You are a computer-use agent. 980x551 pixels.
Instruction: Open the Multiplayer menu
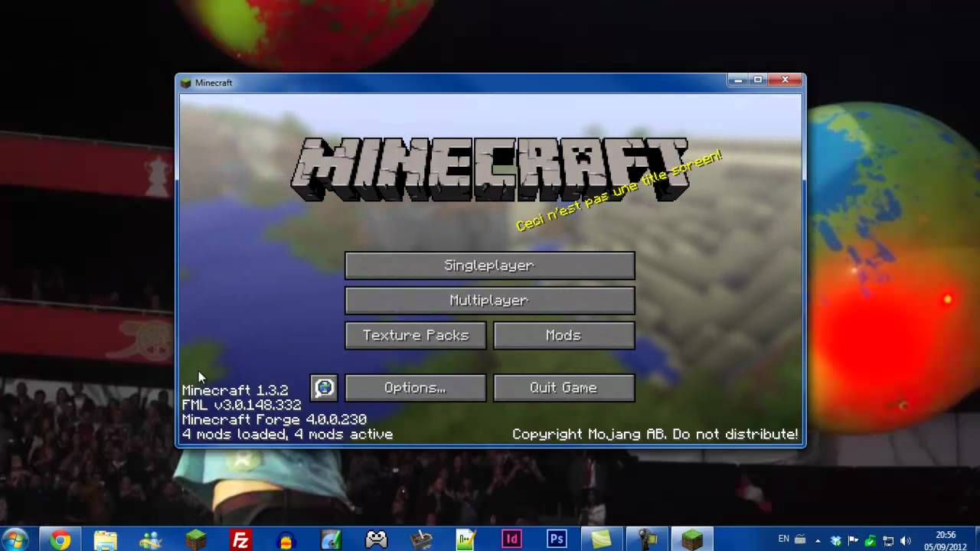(490, 301)
